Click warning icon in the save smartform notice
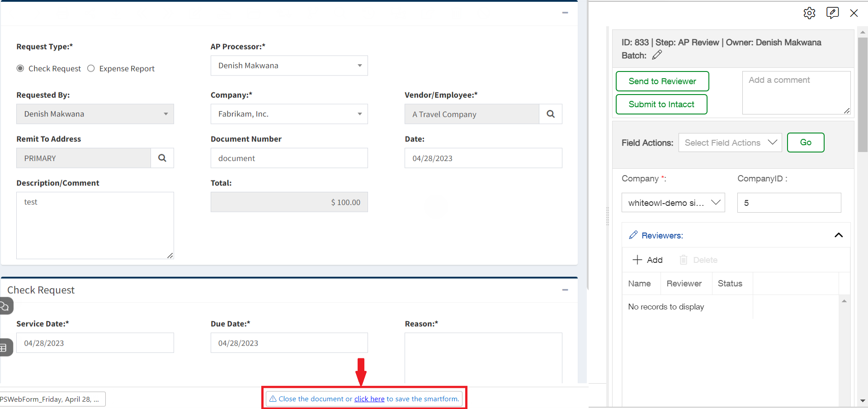Screen dimensions: 868x409 (x=273, y=399)
